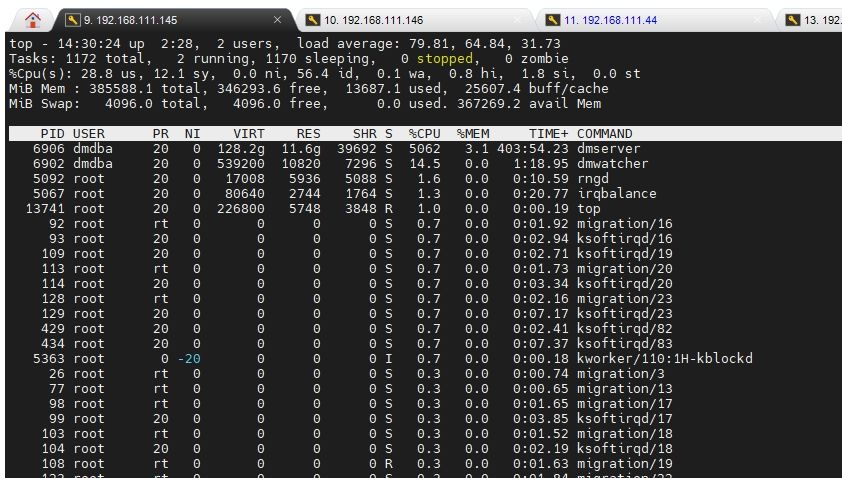Screen dimensions: 842x478
Task: Click the 4096.0 total swap value
Action: [129, 104]
